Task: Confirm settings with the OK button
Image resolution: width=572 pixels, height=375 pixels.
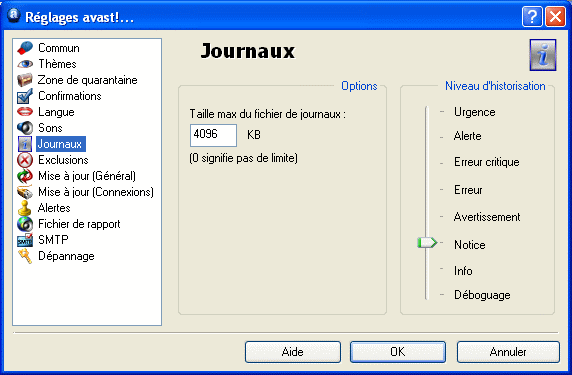Action: [x=398, y=352]
